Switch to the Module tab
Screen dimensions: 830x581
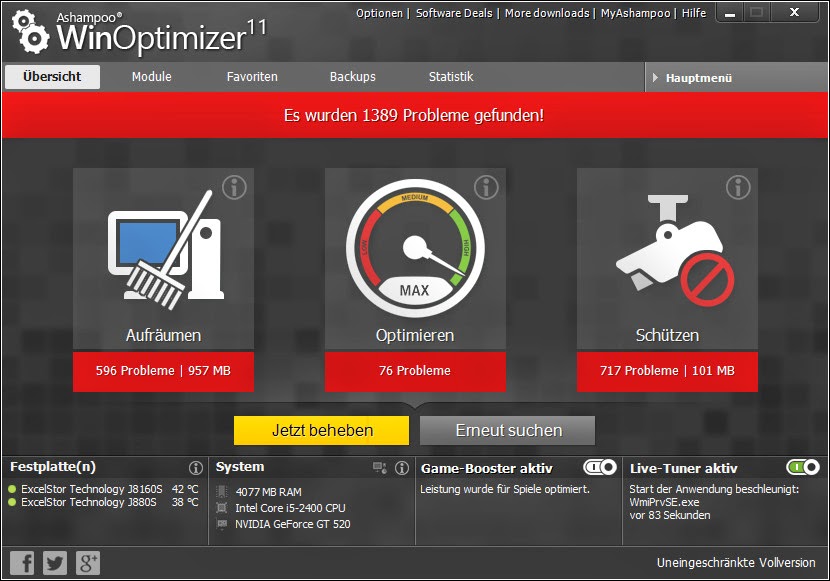click(151, 77)
